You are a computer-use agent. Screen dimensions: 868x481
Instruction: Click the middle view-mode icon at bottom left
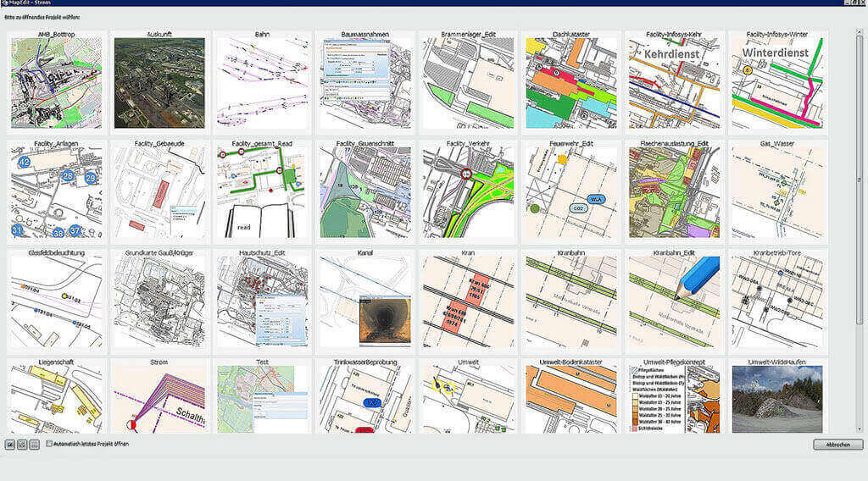click(x=22, y=444)
